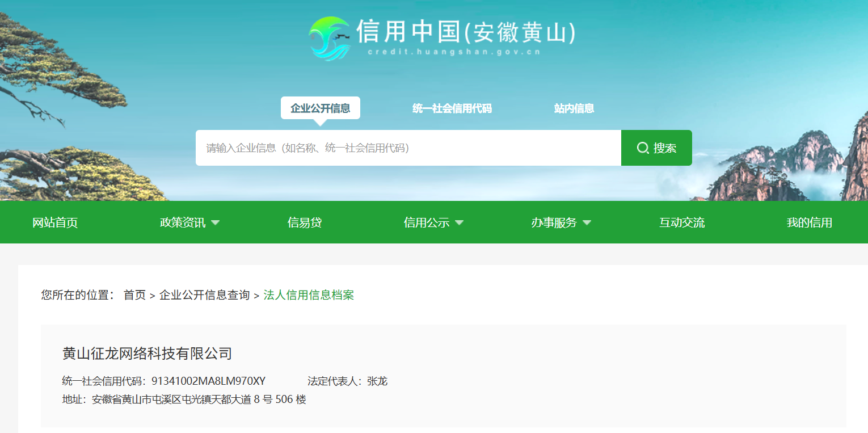The image size is (868, 433).
Task: Click the legal representative name 张龙
Action: 377,381
